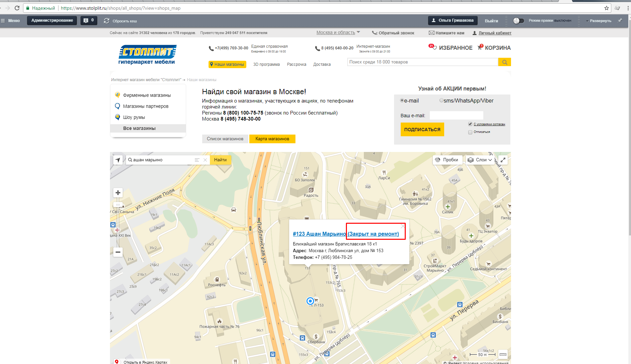The image size is (631, 364).
Task: Open the Личный кабинет link
Action: tap(495, 33)
